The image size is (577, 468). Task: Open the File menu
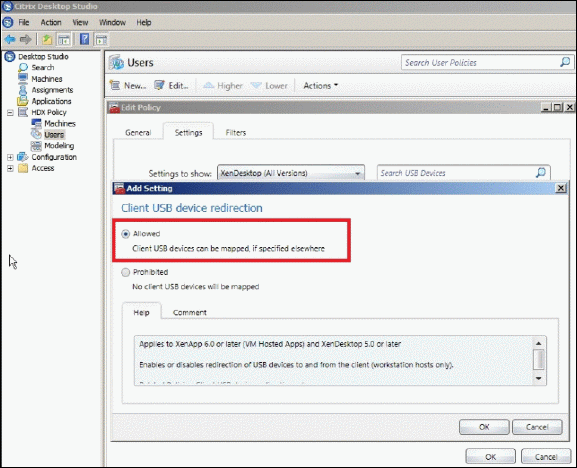[x=24, y=22]
